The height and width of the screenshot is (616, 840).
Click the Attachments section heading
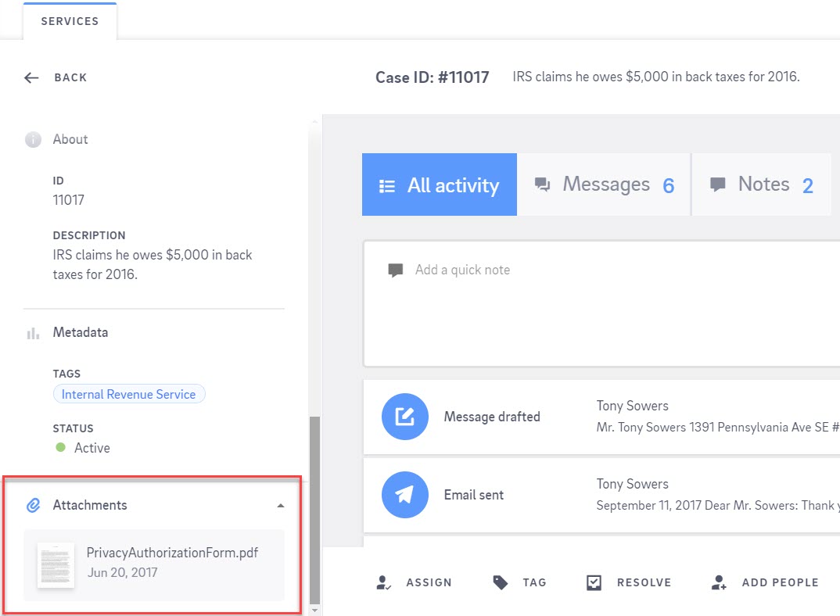click(90, 505)
